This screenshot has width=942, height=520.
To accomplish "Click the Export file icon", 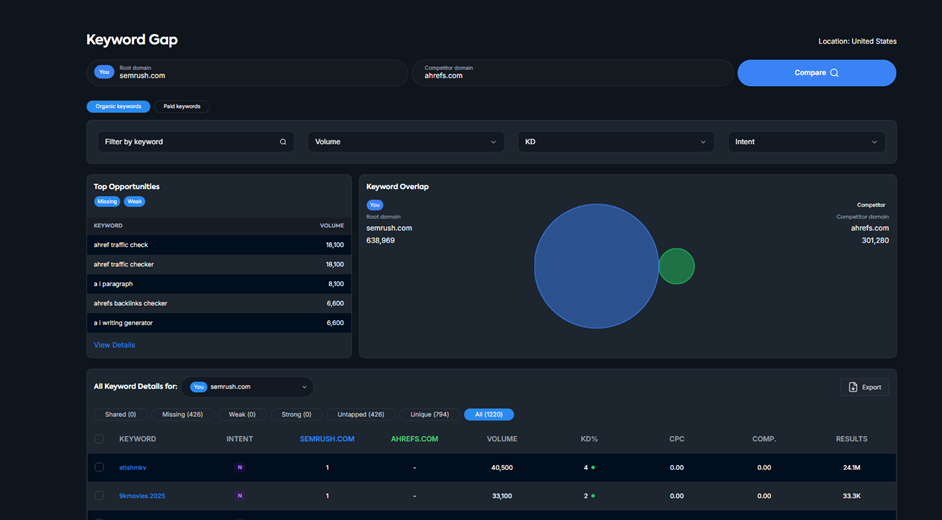I will click(x=852, y=387).
